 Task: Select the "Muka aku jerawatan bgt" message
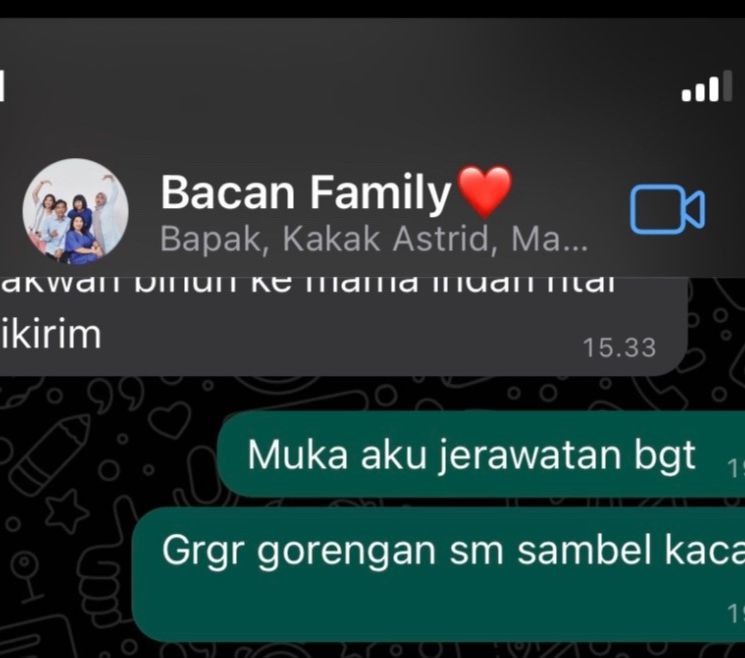tap(481, 454)
